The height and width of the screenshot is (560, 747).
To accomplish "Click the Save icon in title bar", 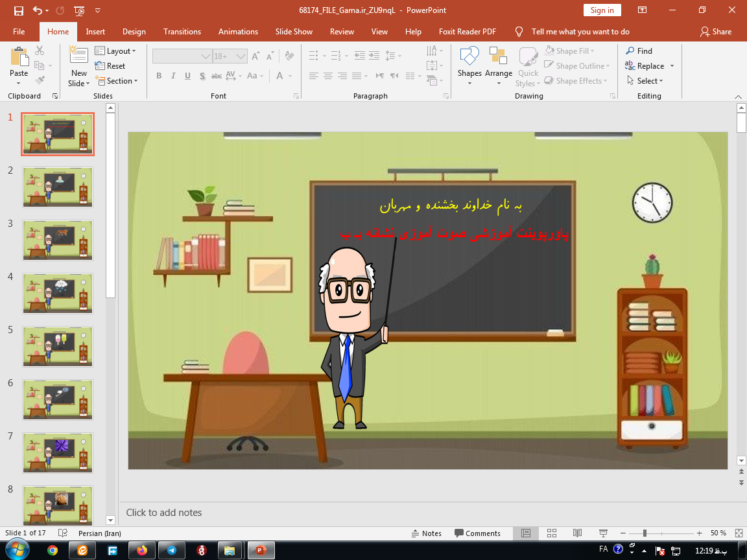I will point(18,10).
